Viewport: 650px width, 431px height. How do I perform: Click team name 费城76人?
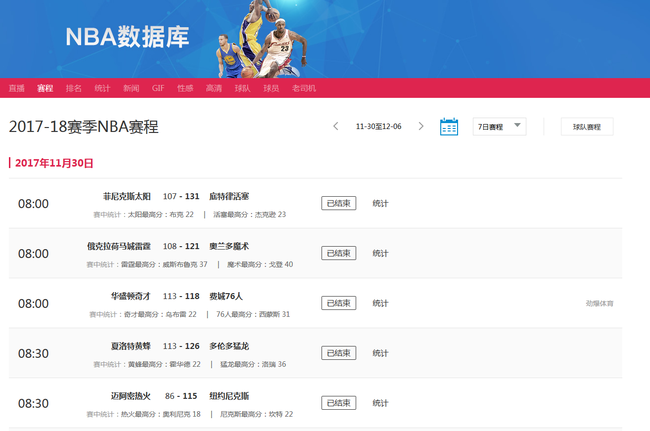226,296
